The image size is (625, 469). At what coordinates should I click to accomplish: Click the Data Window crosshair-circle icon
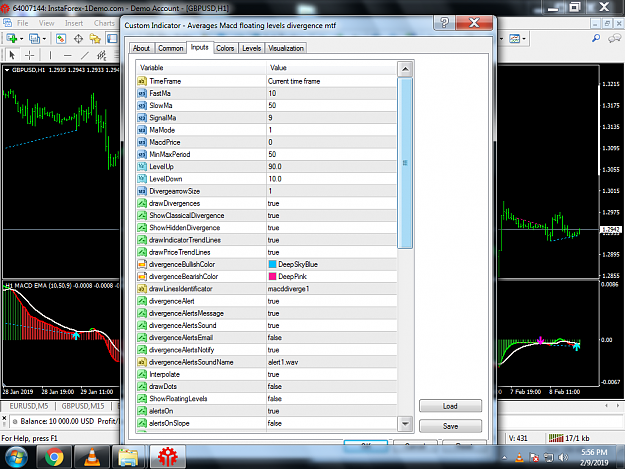pyautogui.click(x=78, y=39)
